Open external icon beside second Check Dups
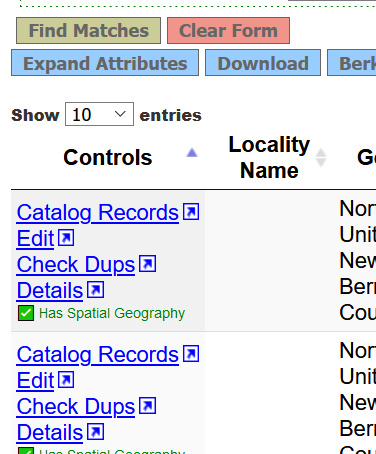Image resolution: width=376 pixels, height=454 pixels. pyautogui.click(x=148, y=406)
